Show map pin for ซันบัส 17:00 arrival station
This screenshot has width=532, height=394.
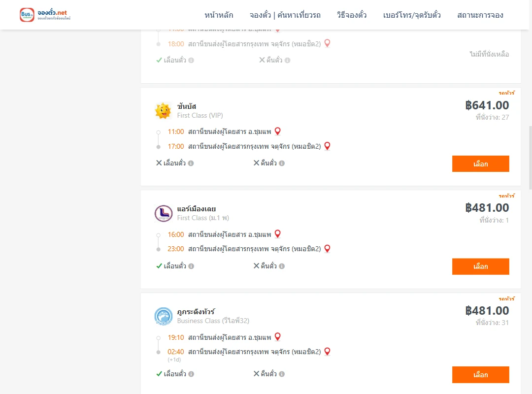click(x=328, y=146)
